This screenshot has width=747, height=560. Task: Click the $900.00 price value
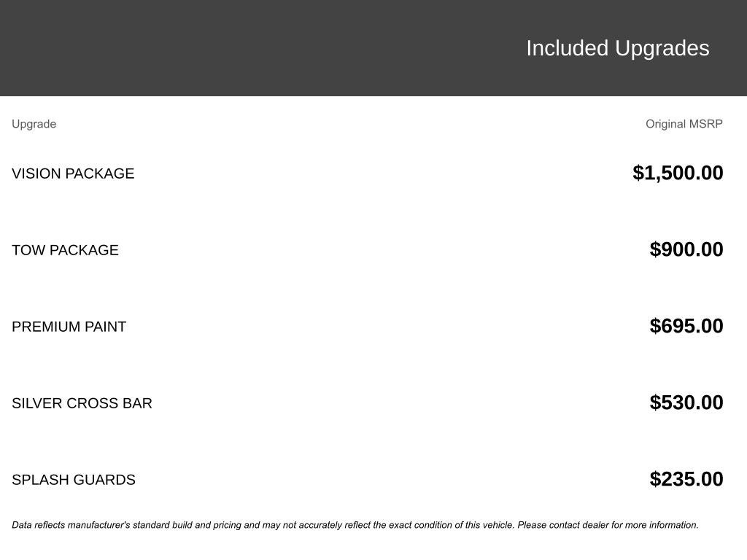click(686, 249)
